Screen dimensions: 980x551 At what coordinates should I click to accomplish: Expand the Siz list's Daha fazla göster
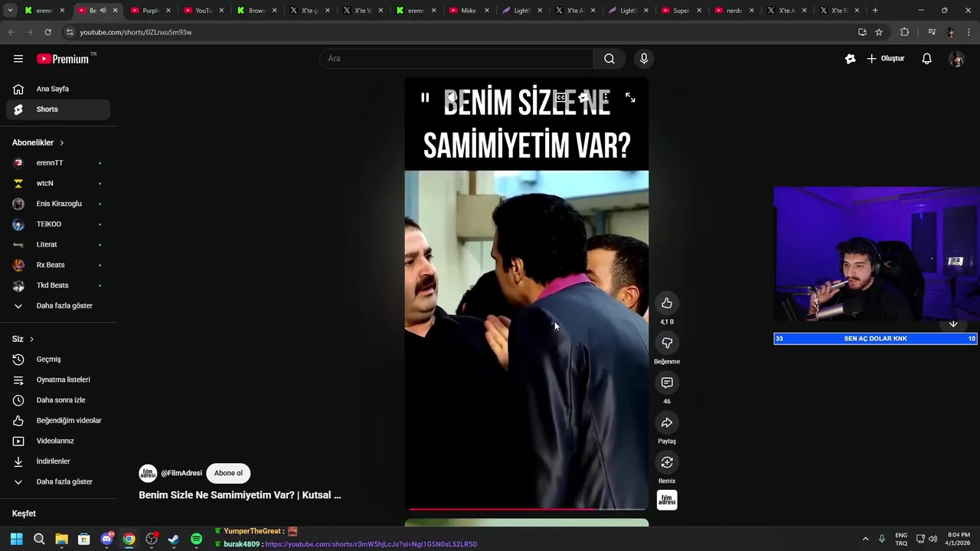[x=58, y=482]
